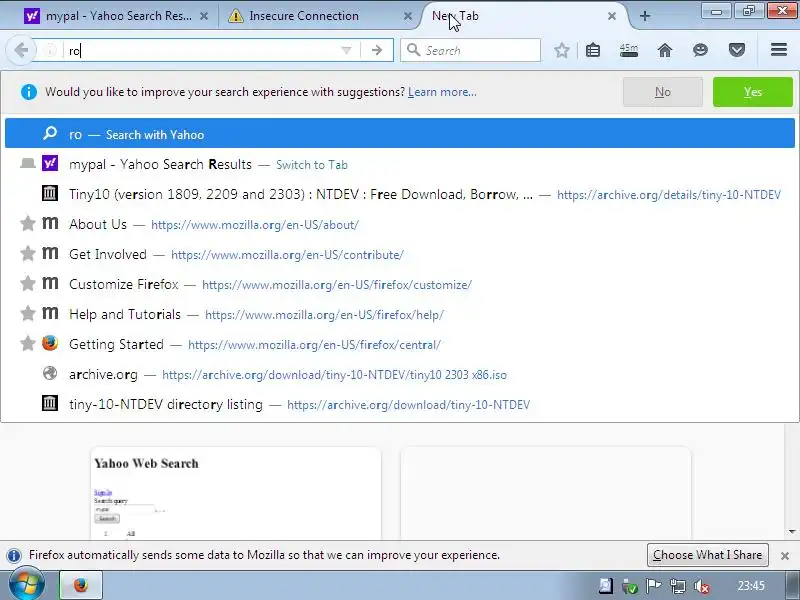Accept search suggestions with Yes
The width and height of the screenshot is (800, 600).
753,92
